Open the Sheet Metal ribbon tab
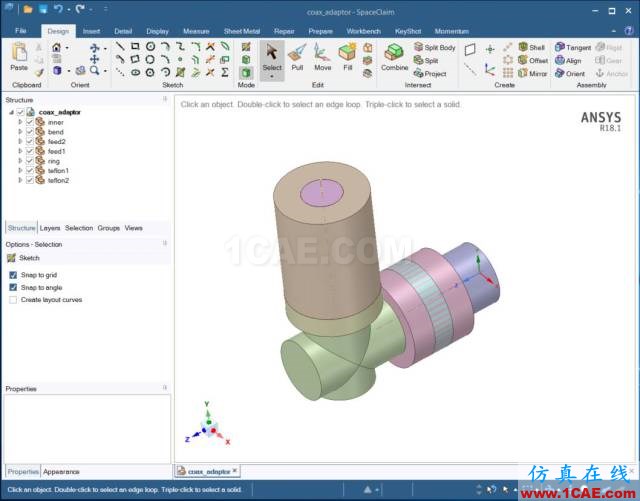Image resolution: width=640 pixels, height=501 pixels. (x=242, y=31)
